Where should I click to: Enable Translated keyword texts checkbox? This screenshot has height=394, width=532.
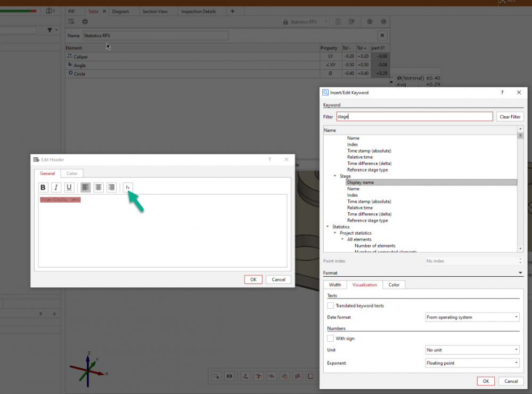[x=331, y=305]
